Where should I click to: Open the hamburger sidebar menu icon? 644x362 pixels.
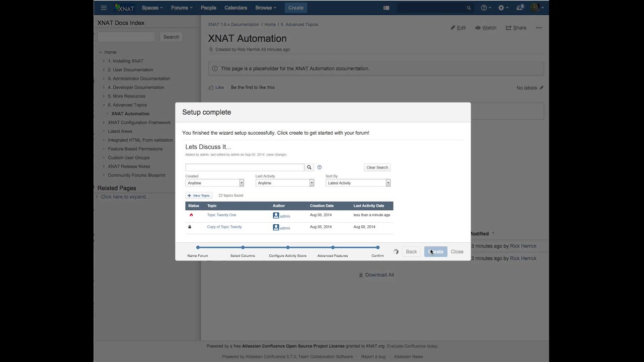[x=104, y=8]
